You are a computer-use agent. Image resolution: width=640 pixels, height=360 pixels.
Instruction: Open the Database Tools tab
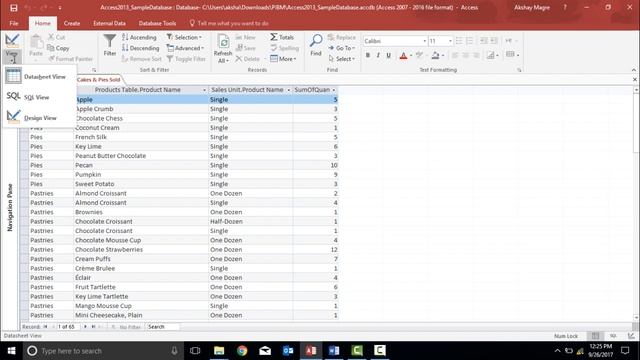pyautogui.click(x=157, y=23)
